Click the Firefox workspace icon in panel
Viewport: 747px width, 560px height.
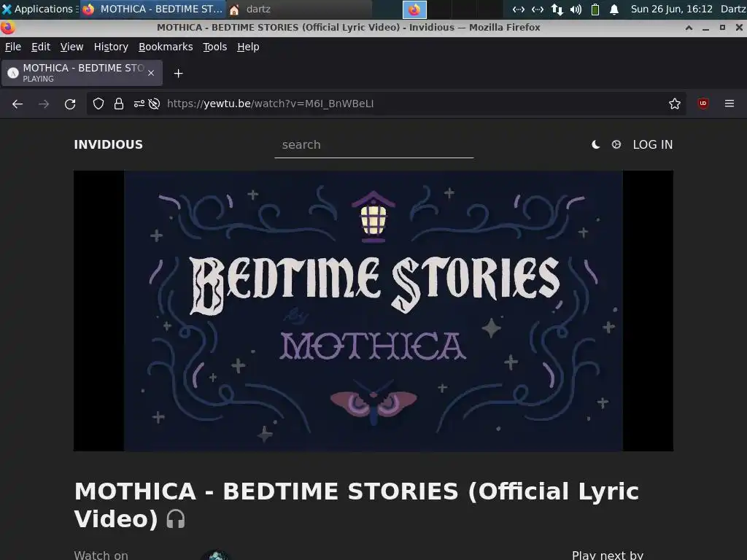point(414,9)
